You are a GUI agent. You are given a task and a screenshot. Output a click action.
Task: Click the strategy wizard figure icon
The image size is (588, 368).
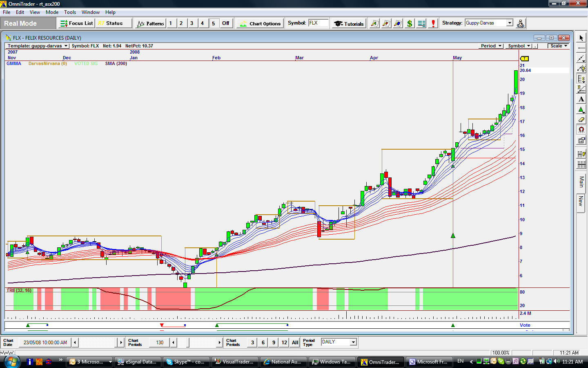[x=521, y=23]
